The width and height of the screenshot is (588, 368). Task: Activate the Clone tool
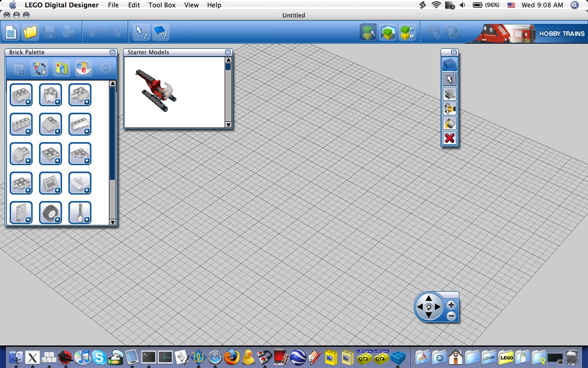pos(449,94)
